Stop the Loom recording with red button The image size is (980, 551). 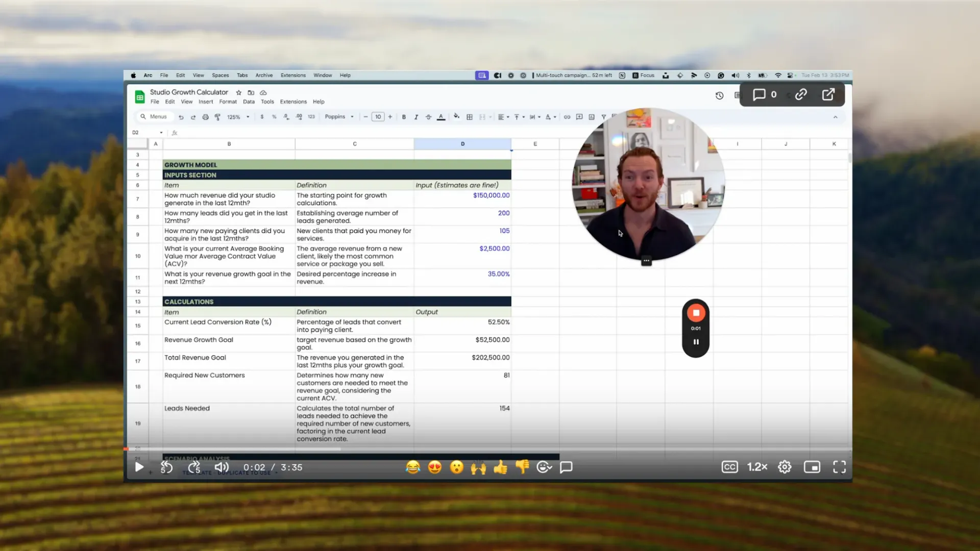click(x=696, y=313)
